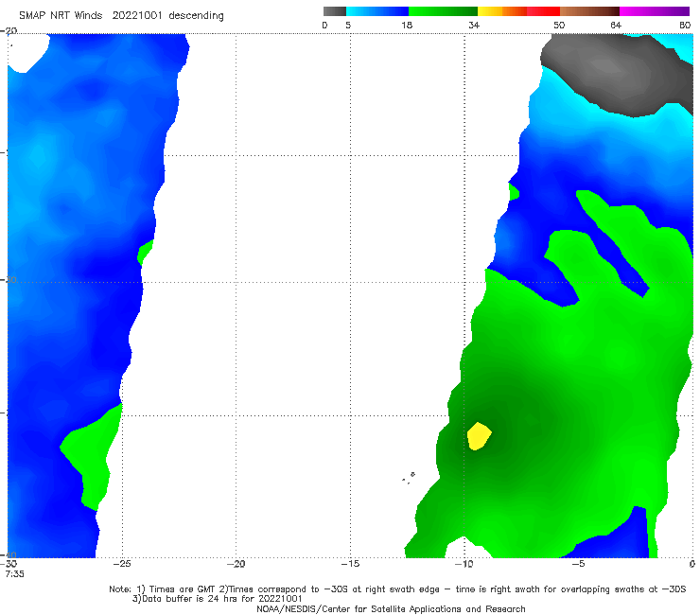Click the "18" label under the color bar
This screenshot has height=615, width=700.
tap(407, 26)
